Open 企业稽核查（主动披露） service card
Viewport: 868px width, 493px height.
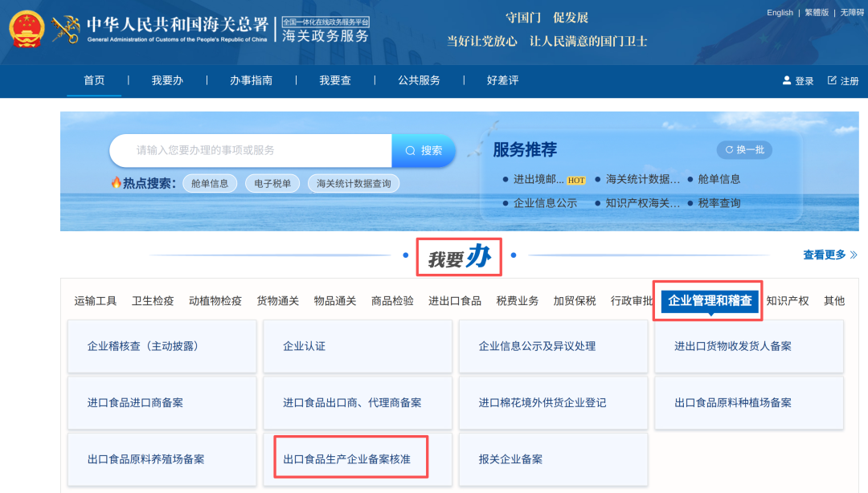(162, 346)
